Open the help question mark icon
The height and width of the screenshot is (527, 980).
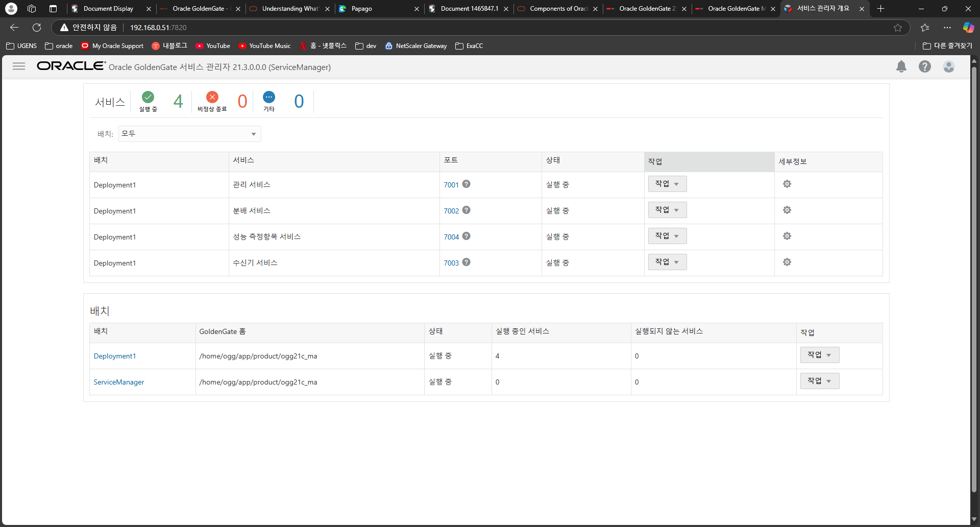pyautogui.click(x=925, y=66)
